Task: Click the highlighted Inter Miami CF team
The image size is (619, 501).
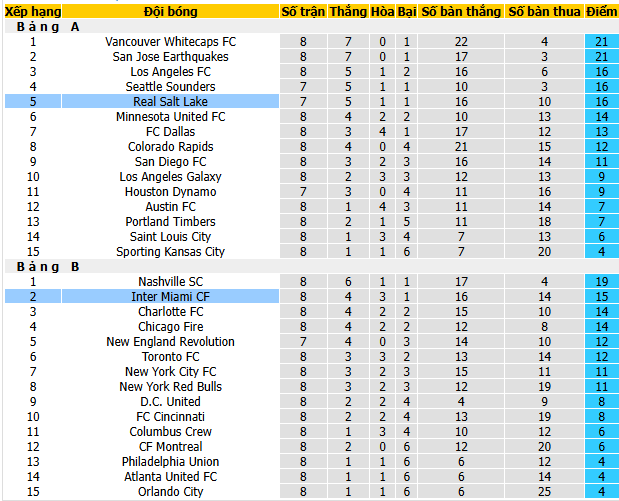Action: coord(170,297)
